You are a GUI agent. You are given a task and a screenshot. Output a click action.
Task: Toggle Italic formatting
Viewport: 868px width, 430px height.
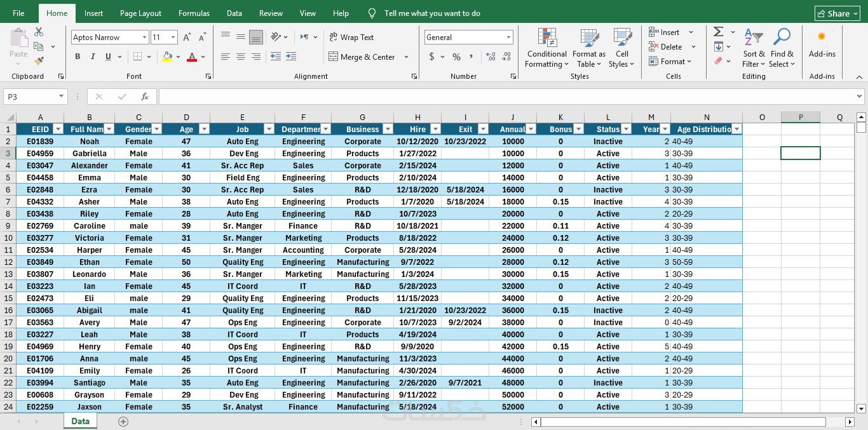click(x=93, y=57)
